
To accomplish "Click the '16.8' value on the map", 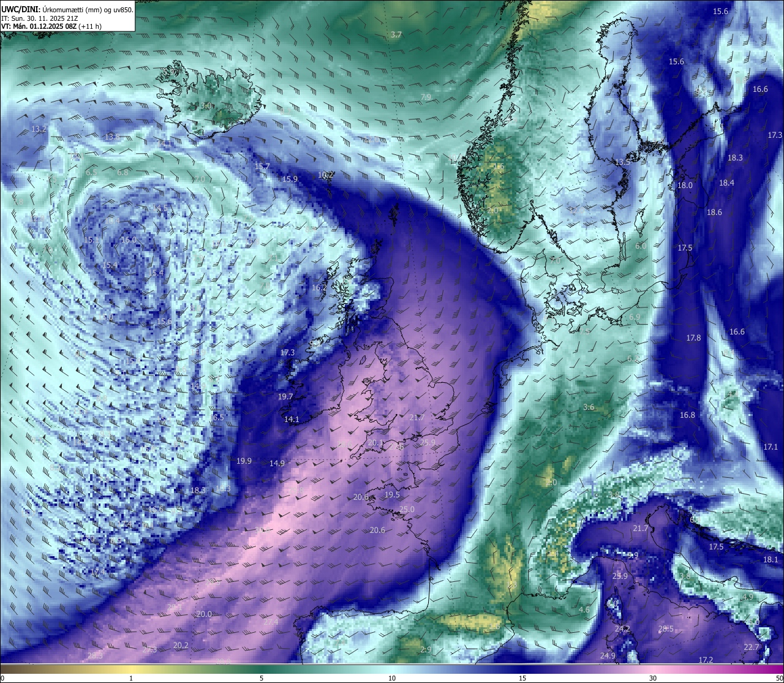I will pyautogui.click(x=687, y=415).
